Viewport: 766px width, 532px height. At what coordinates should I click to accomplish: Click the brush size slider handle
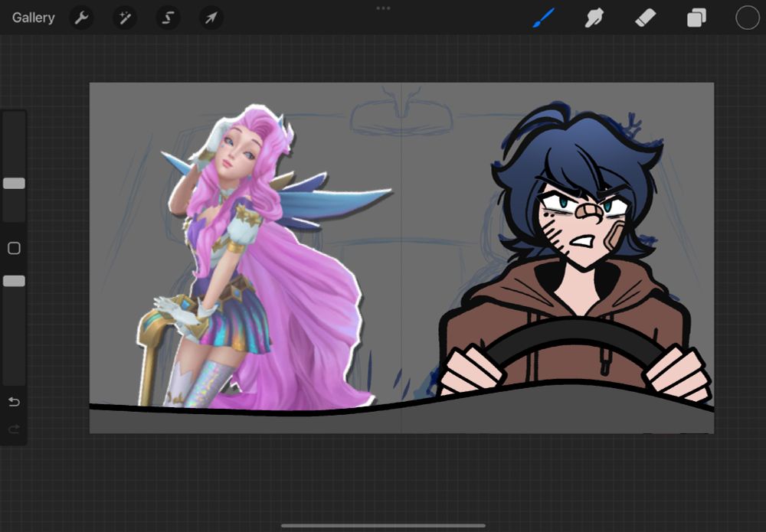point(14,183)
